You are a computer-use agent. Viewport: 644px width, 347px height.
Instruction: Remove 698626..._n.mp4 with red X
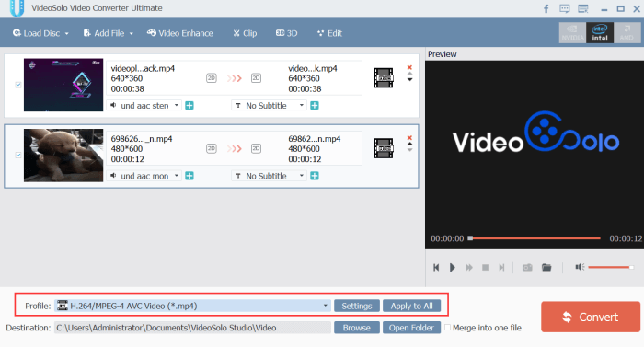pos(409,138)
